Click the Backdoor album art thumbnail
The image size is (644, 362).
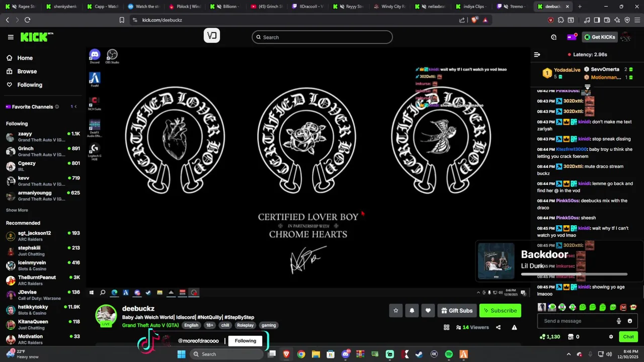[496, 261]
